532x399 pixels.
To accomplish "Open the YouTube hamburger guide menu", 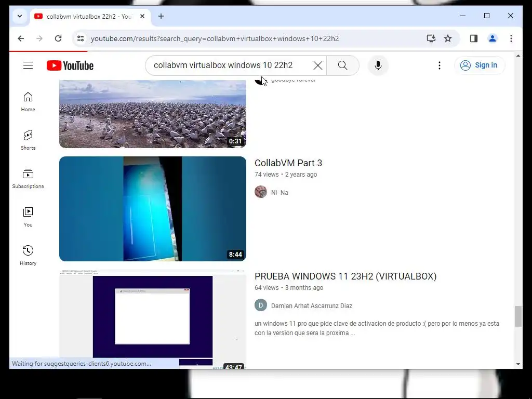I will pyautogui.click(x=28, y=65).
